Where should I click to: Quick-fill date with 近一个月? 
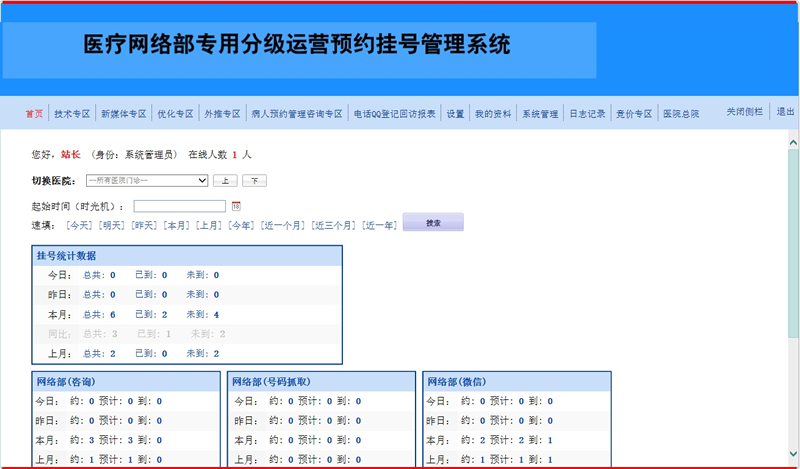tap(283, 226)
